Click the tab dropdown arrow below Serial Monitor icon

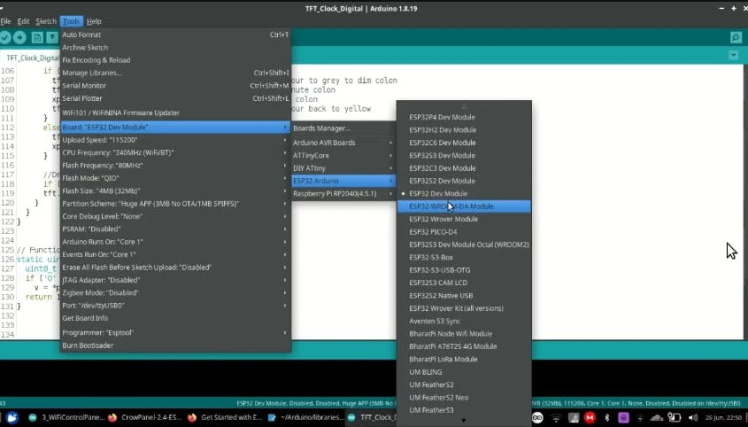(x=733, y=55)
